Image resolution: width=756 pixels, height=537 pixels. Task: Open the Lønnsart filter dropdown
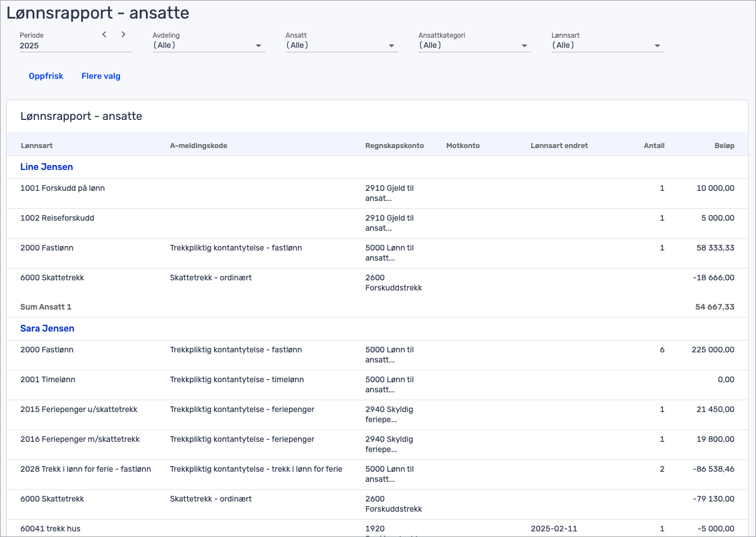(x=607, y=46)
